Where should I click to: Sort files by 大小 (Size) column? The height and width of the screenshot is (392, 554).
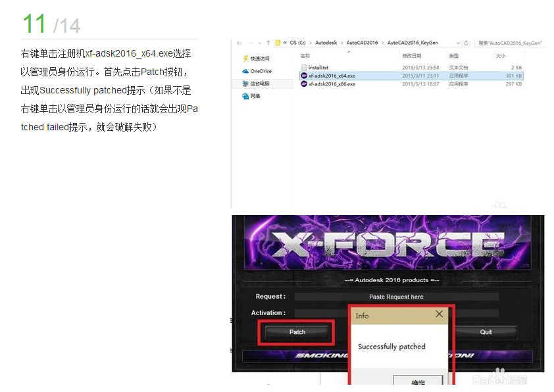[x=501, y=56]
